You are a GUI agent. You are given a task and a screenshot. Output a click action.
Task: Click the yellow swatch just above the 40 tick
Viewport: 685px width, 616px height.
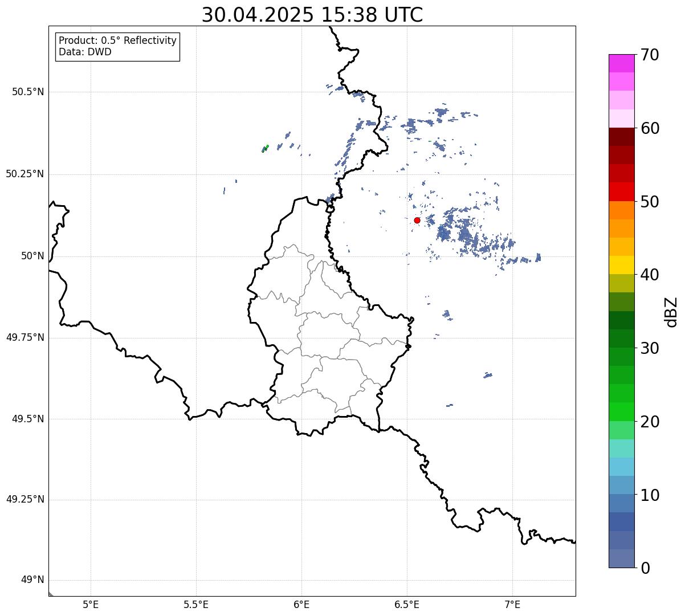[x=621, y=265]
